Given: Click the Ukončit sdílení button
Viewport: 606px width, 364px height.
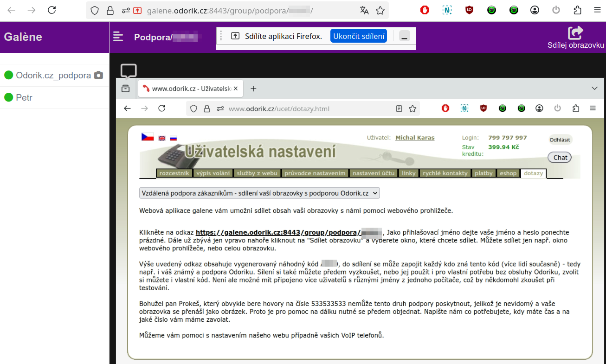Looking at the screenshot, I should coord(359,36).
